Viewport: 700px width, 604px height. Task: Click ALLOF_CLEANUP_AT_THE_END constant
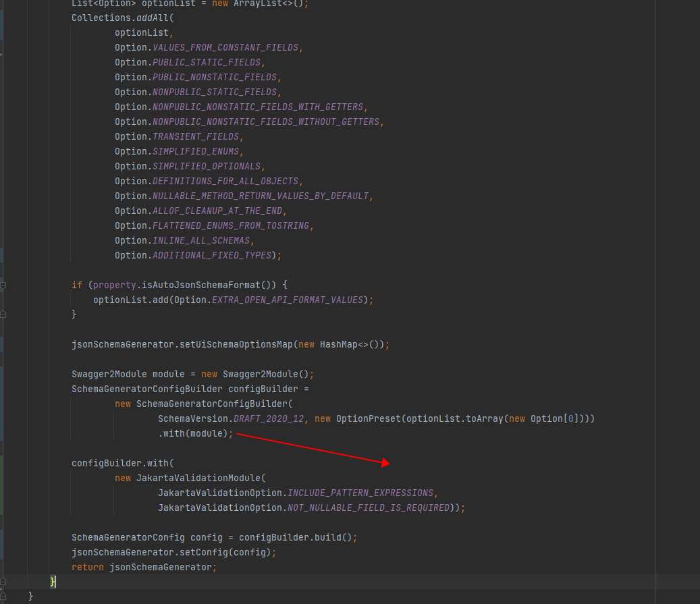coord(217,211)
